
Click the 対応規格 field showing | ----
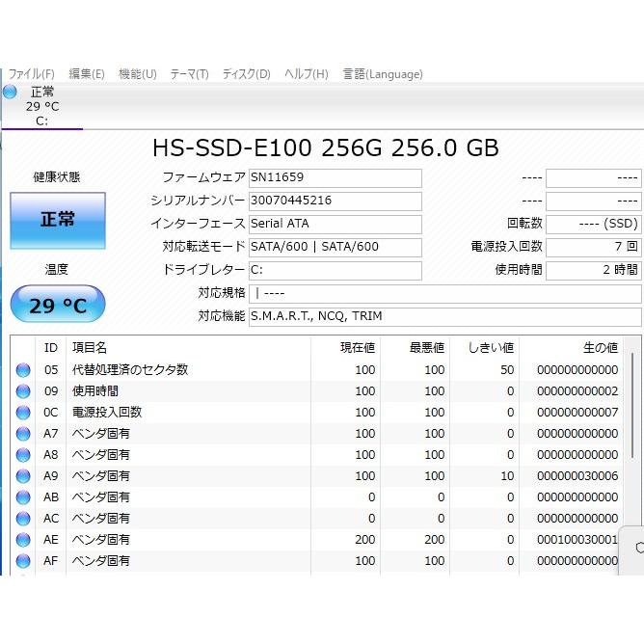point(445,294)
